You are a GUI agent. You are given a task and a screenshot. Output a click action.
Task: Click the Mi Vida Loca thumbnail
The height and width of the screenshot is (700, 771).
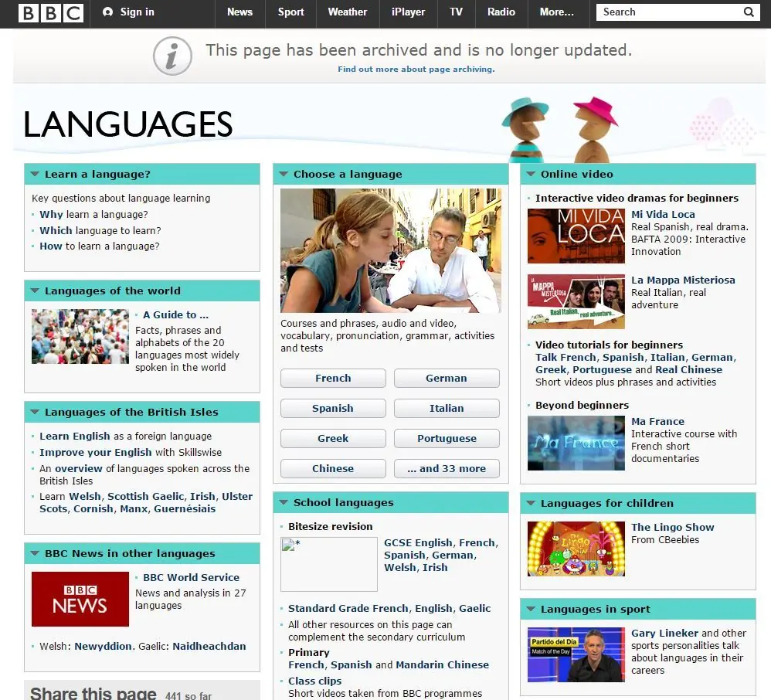point(576,236)
